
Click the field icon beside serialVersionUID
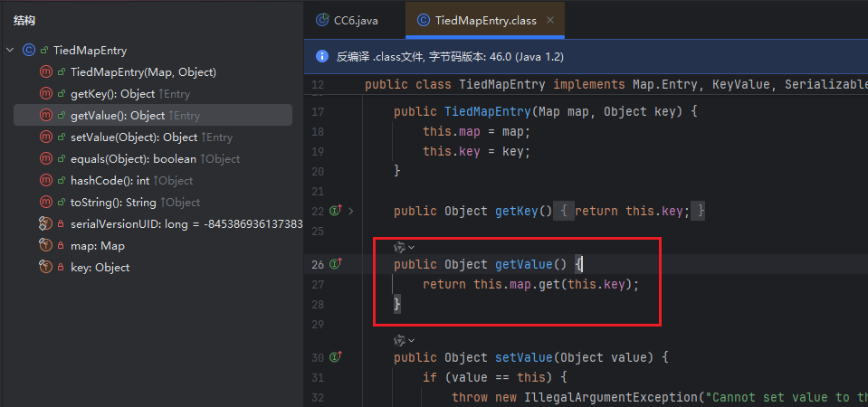click(46, 224)
